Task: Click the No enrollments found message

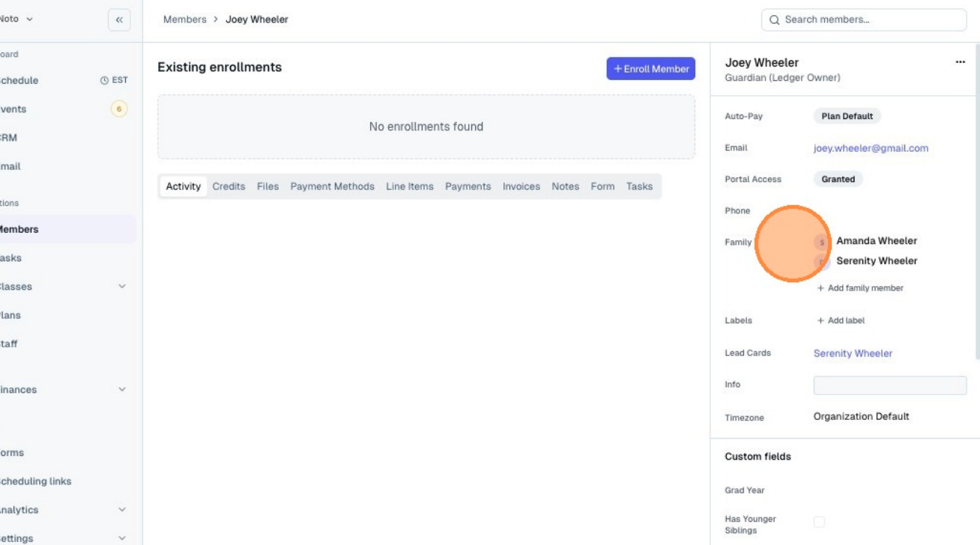Action: (426, 127)
